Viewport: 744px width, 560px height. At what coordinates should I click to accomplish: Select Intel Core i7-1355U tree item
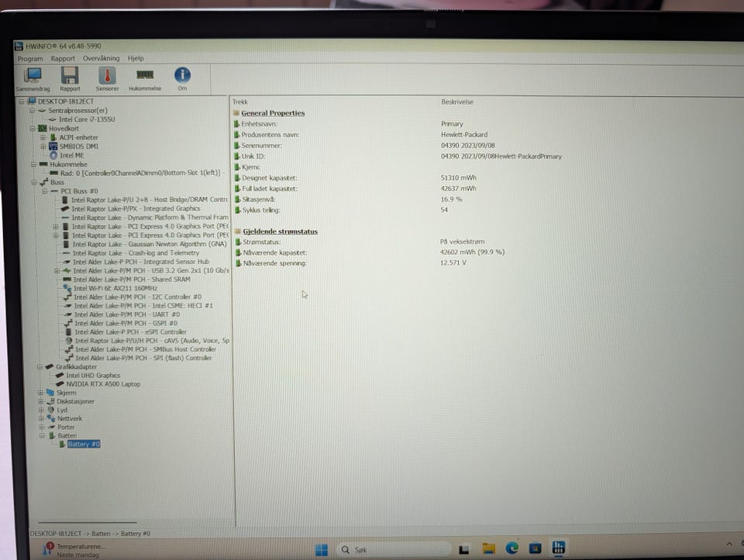pyautogui.click(x=87, y=119)
